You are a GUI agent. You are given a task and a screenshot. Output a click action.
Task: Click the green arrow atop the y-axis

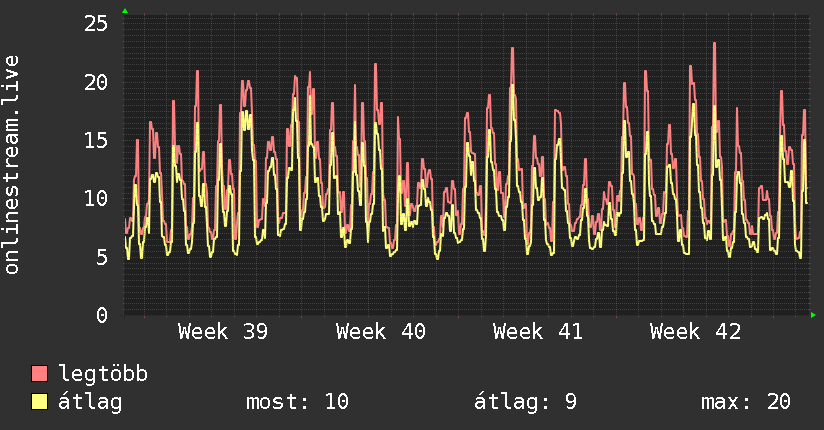pos(125,11)
